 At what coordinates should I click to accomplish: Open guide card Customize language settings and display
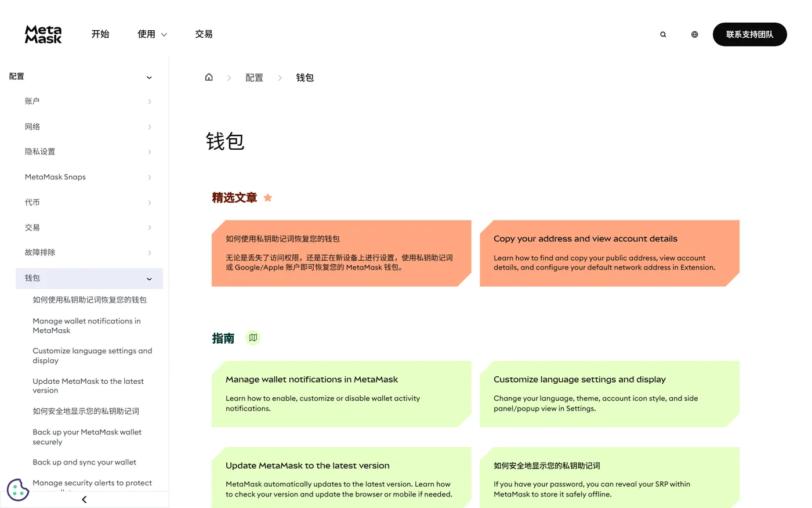tap(610, 394)
